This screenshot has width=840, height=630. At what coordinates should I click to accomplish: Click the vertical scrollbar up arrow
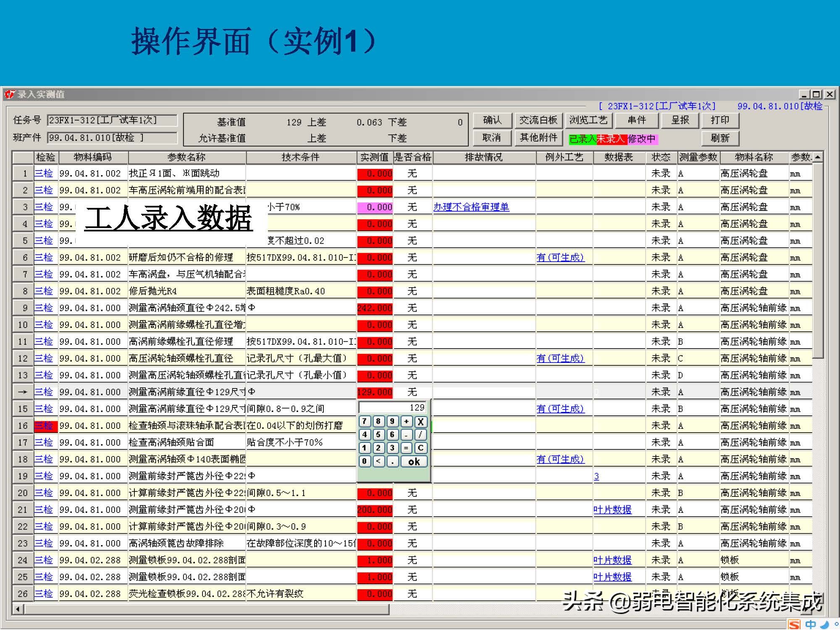pos(817,157)
